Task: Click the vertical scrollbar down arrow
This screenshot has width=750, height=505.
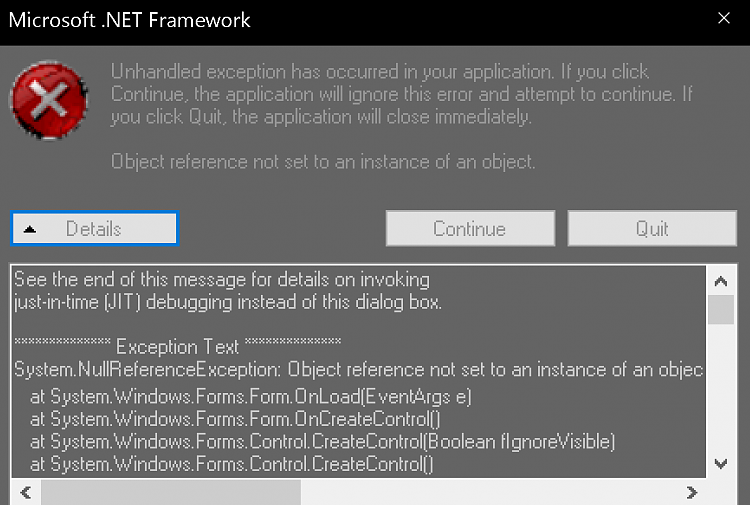Action: (721, 463)
